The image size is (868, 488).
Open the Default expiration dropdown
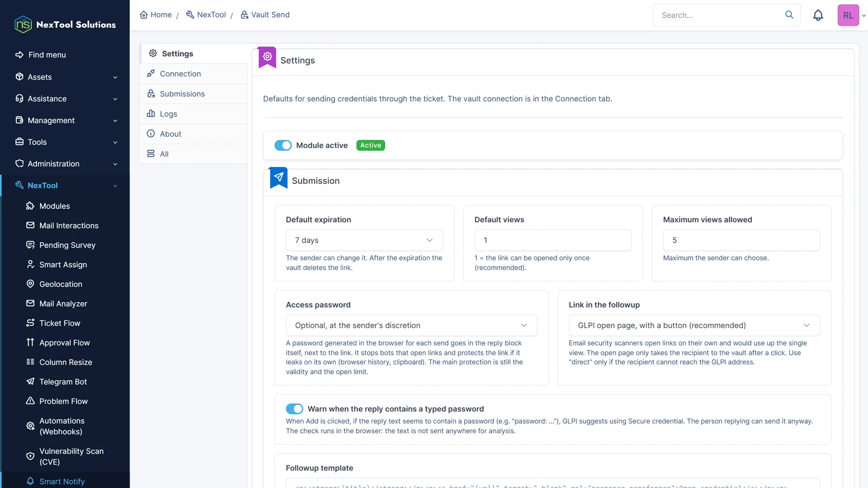coord(365,240)
